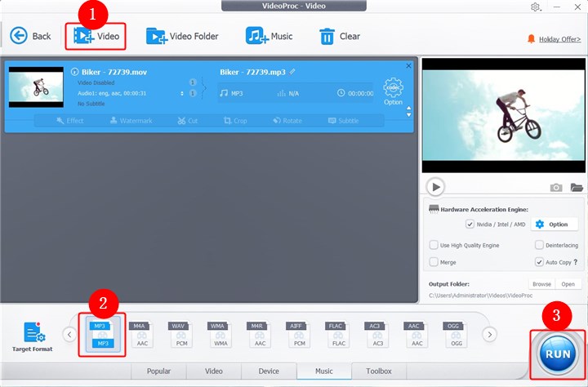The width and height of the screenshot is (588, 387).
Task: Open the Crop tool
Action: tap(235, 121)
